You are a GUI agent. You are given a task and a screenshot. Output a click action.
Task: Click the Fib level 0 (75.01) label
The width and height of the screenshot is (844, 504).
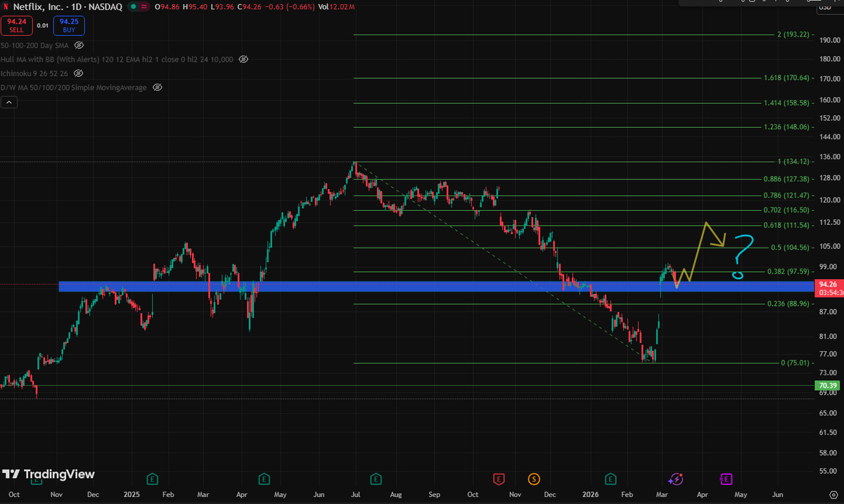coord(797,363)
